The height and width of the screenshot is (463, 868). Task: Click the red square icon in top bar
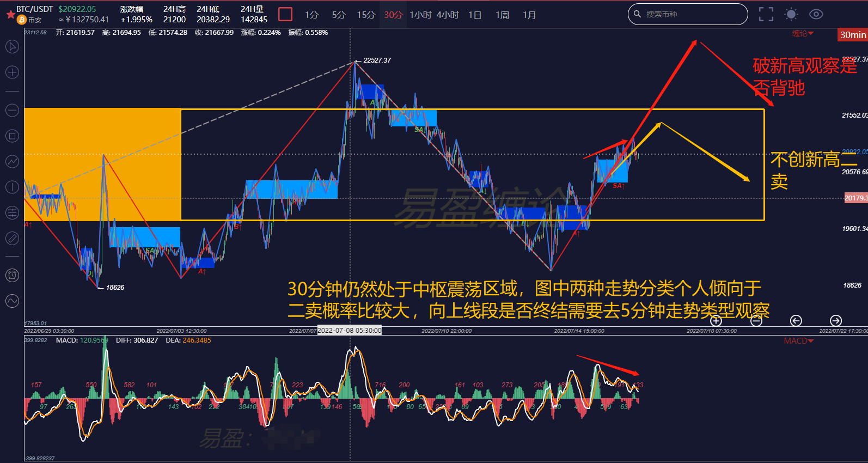coord(285,14)
